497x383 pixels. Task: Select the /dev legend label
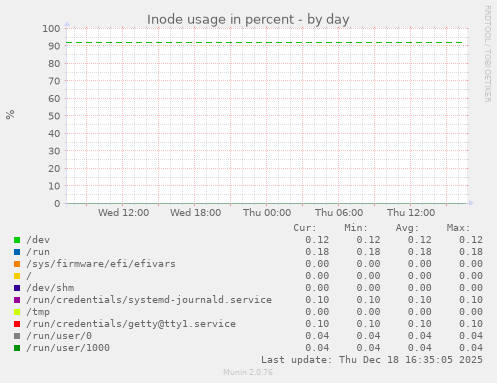point(38,240)
